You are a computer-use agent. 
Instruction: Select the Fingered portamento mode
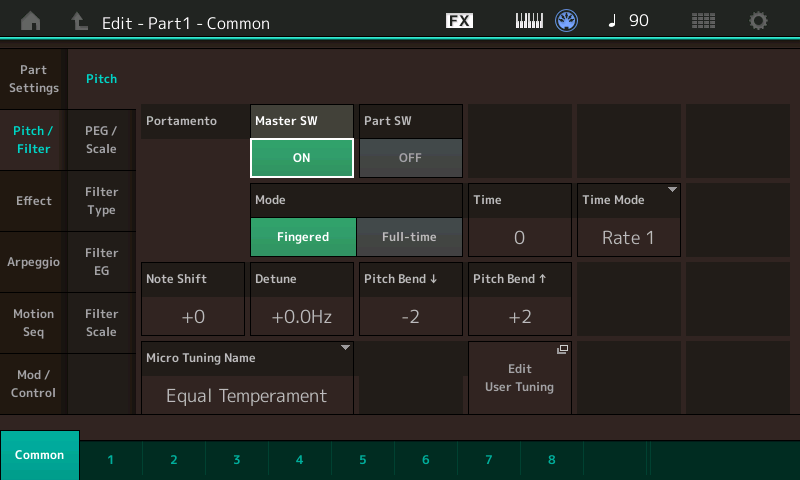tap(303, 237)
